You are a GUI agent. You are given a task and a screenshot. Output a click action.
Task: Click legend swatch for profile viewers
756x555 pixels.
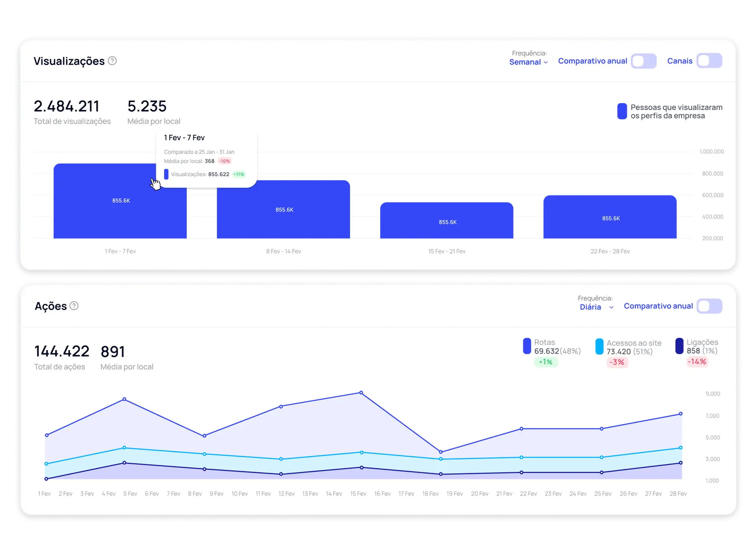[x=622, y=111]
